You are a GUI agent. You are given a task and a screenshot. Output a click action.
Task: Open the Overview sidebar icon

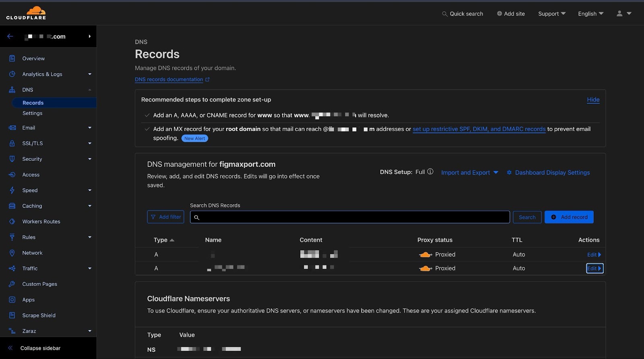point(12,58)
